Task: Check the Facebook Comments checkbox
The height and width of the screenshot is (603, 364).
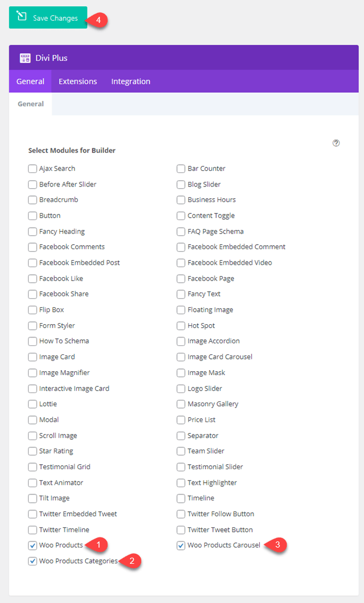Action: 32,247
